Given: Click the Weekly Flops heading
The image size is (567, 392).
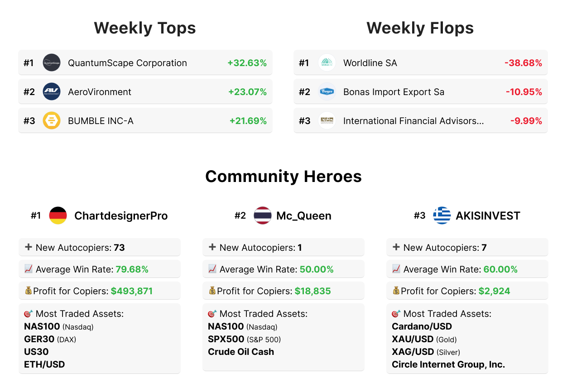Looking at the screenshot, I should [420, 28].
